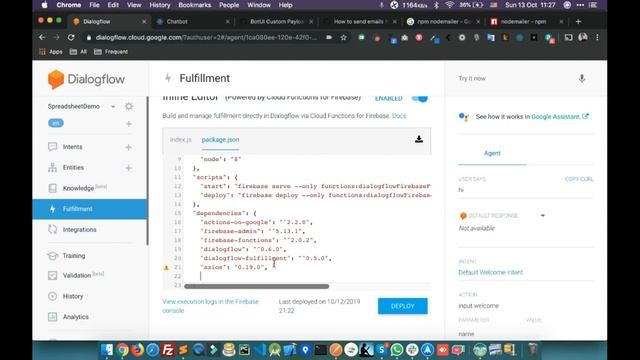Add a new intent with plus
The width and height of the screenshot is (640, 360).
[128, 147]
